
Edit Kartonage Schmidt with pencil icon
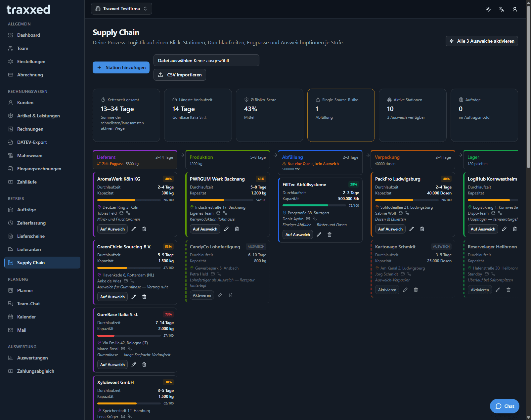click(405, 290)
